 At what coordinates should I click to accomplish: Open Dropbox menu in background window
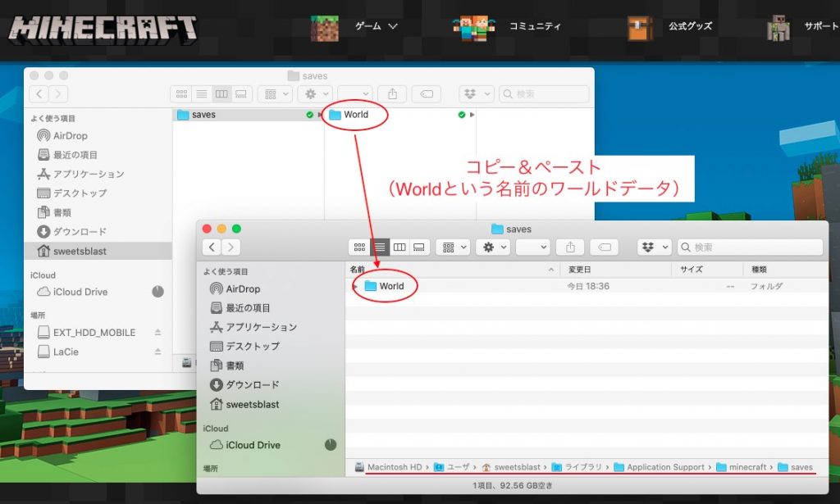coord(477,94)
